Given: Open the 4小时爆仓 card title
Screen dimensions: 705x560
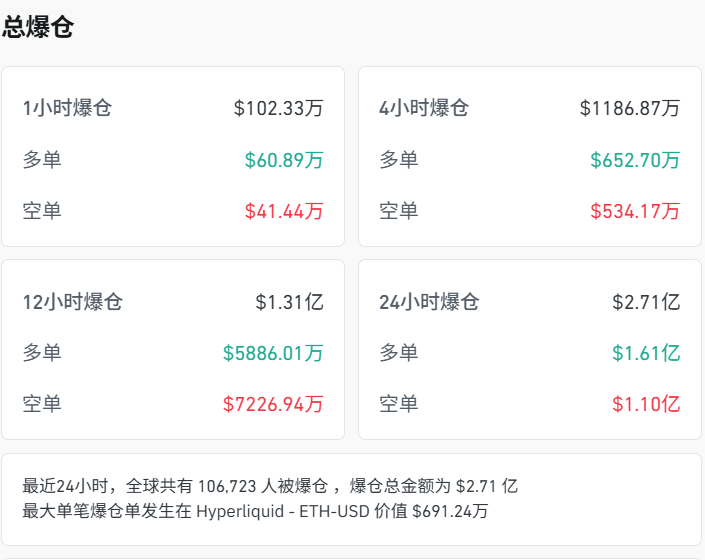Looking at the screenshot, I should pyautogui.click(x=424, y=108).
